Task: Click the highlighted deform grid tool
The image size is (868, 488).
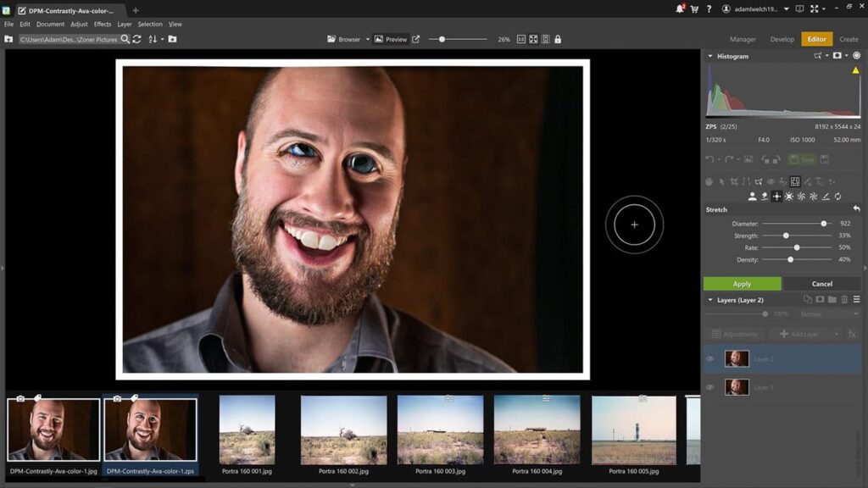Action: 795,181
